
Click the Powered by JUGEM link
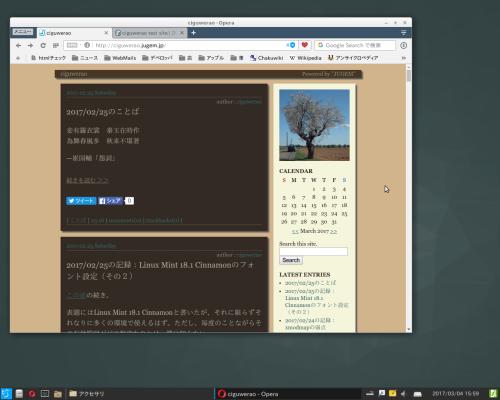pos(329,74)
